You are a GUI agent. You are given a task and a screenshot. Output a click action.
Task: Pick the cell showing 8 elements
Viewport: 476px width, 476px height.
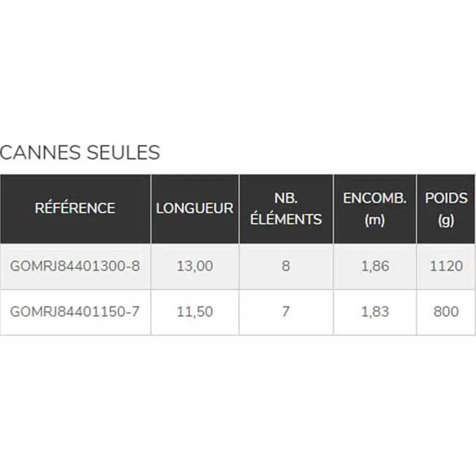coord(286,266)
